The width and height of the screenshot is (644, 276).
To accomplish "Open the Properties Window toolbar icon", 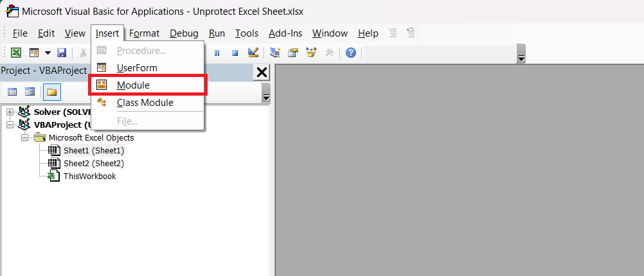I will click(x=293, y=53).
